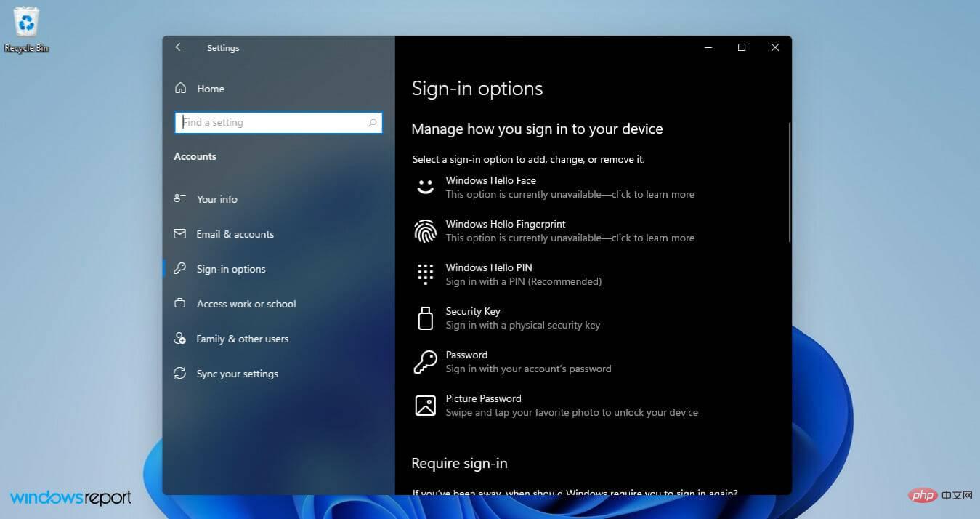
Task: Open Your info in the sidebar
Action: tap(216, 199)
